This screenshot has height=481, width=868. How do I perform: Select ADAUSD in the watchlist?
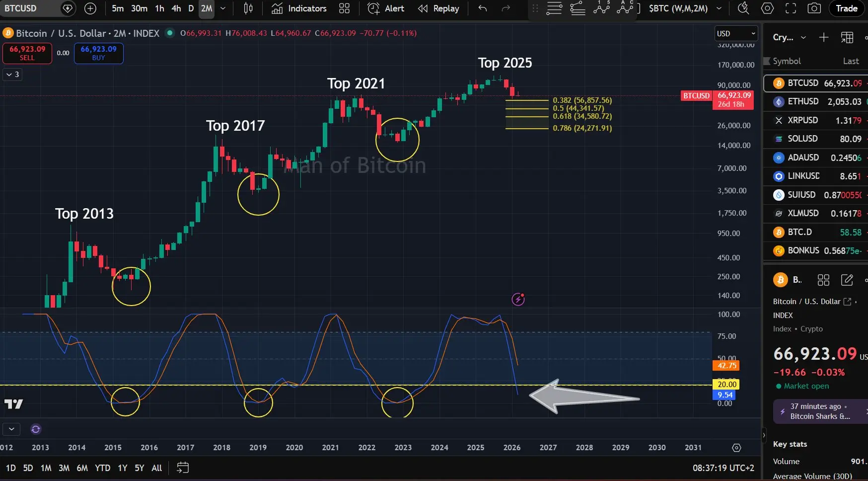[x=816, y=158]
